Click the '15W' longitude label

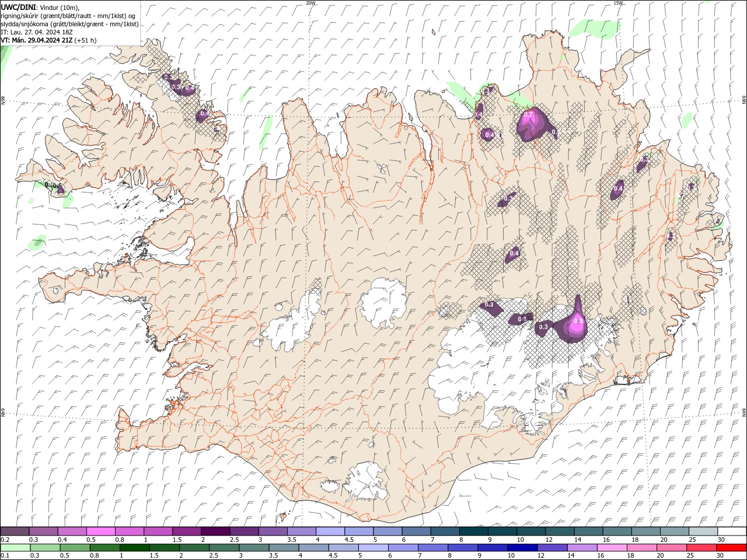click(618, 3)
